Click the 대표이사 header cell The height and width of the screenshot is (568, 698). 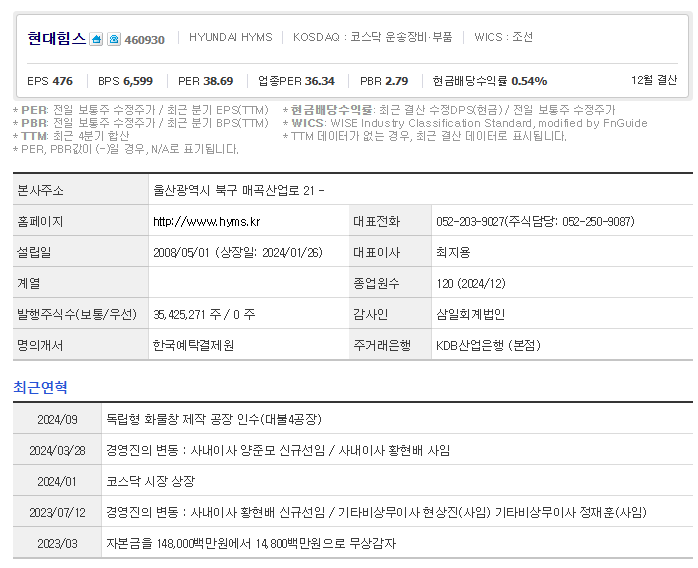coord(390,252)
